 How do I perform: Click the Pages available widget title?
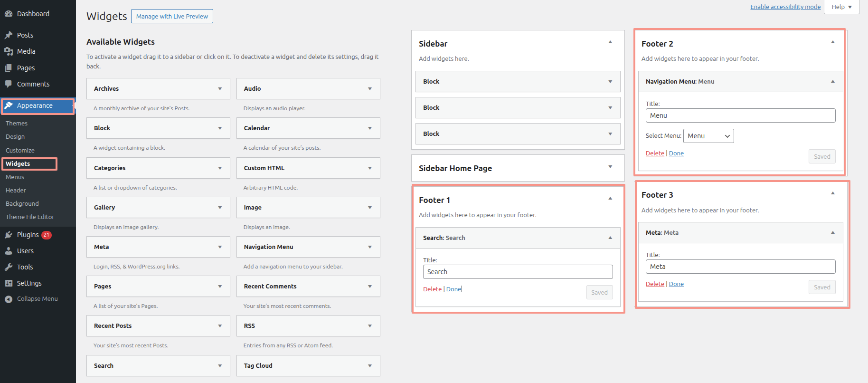tap(103, 287)
